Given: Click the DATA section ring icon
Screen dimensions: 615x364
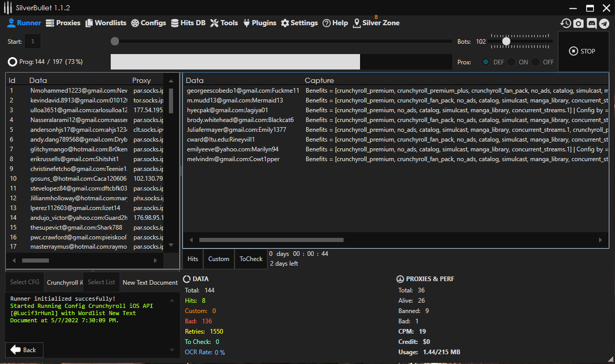Looking at the screenshot, I should coord(186,279).
